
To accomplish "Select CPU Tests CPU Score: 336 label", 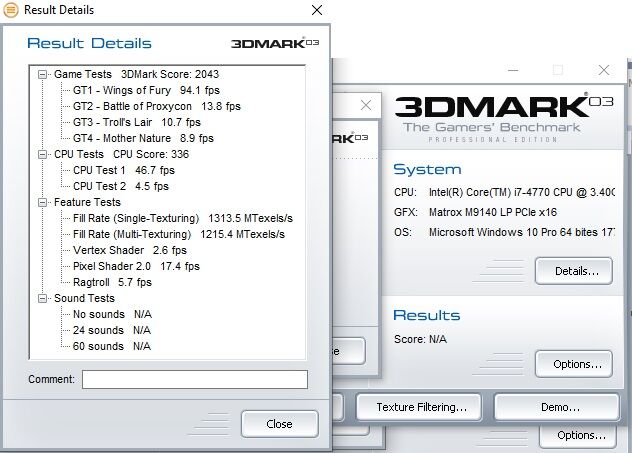I will [121, 154].
